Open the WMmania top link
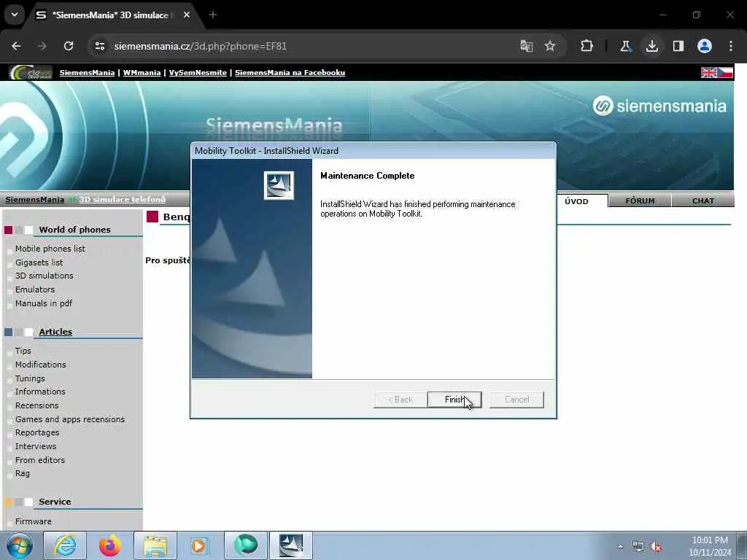 point(142,73)
